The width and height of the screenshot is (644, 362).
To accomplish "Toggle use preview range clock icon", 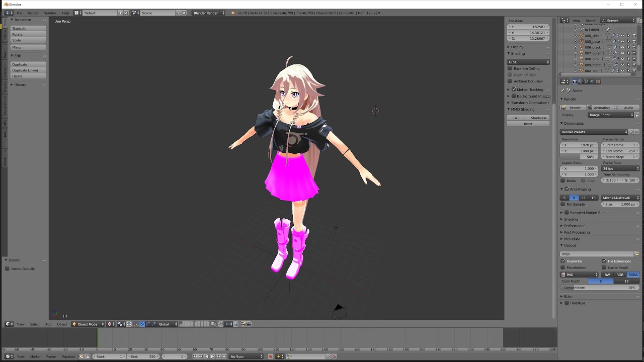I will (82, 356).
